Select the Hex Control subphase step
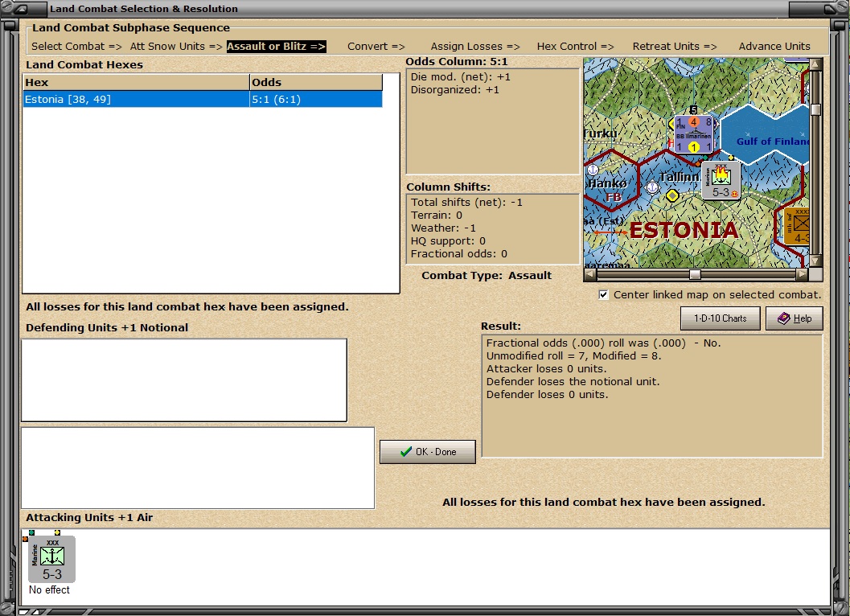This screenshot has height=616, width=850. 575,47
